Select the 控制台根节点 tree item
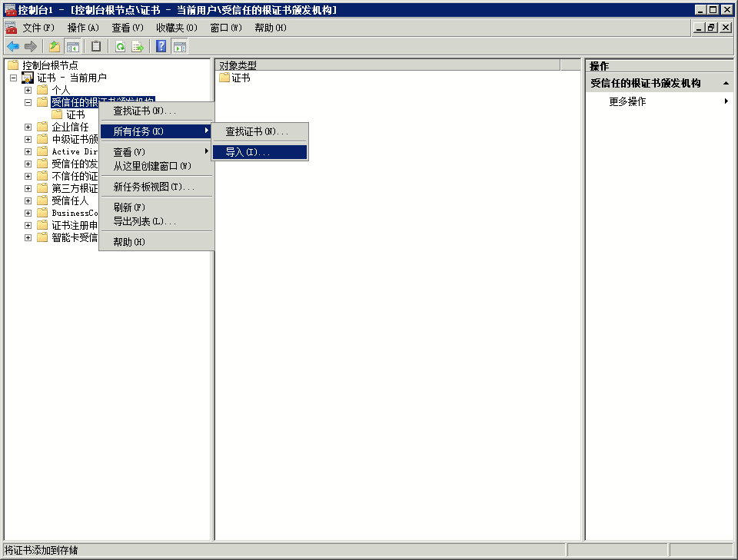Image resolution: width=738 pixels, height=560 pixels. (x=50, y=65)
